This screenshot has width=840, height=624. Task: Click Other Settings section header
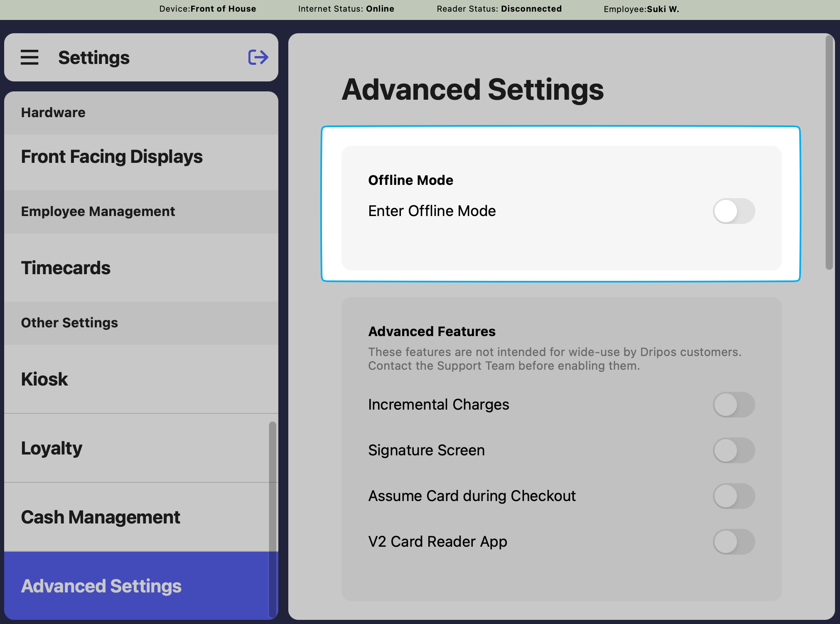pyautogui.click(x=69, y=323)
